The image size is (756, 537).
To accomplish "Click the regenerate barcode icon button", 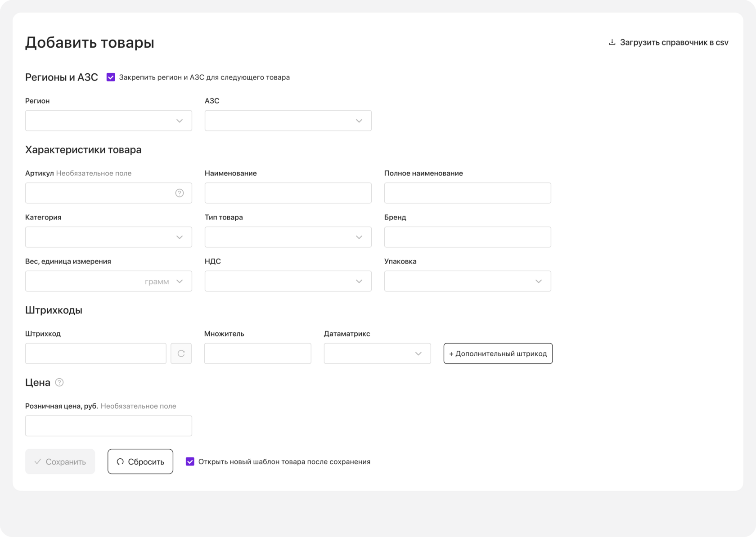I will tap(181, 354).
